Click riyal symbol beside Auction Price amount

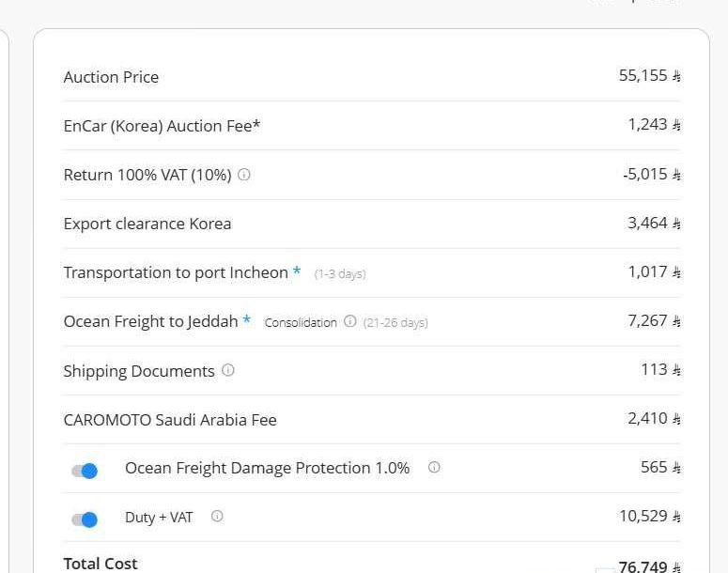coord(676,76)
